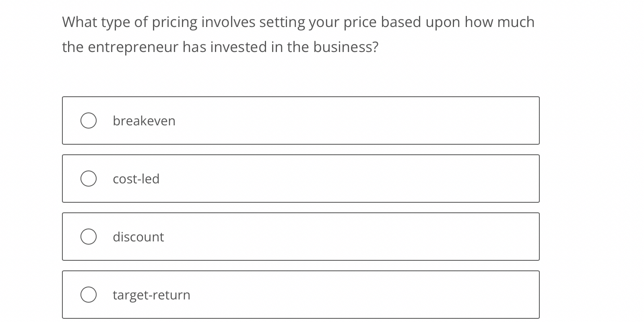Pick the discount radio button
The width and height of the screenshot is (644, 322).
(89, 237)
